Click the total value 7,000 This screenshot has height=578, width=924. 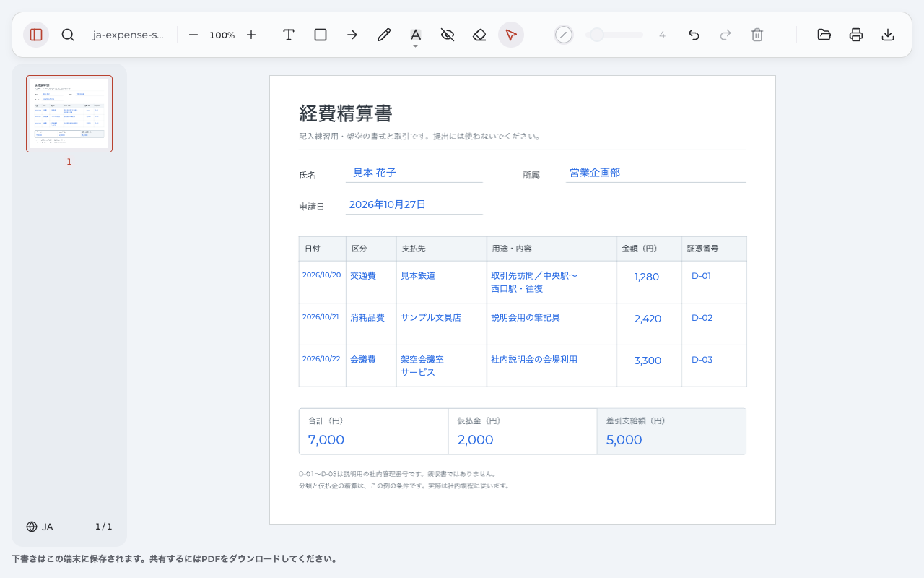click(326, 440)
